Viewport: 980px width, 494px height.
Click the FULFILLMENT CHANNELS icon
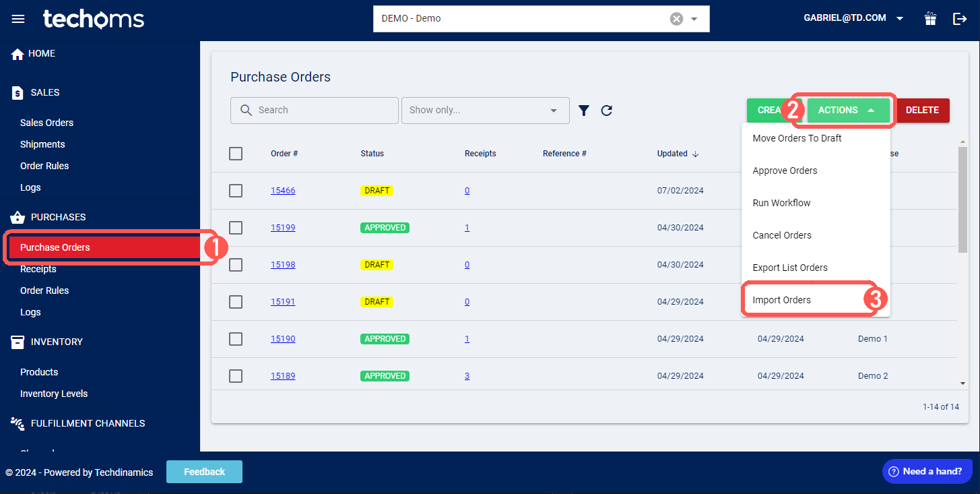point(18,423)
